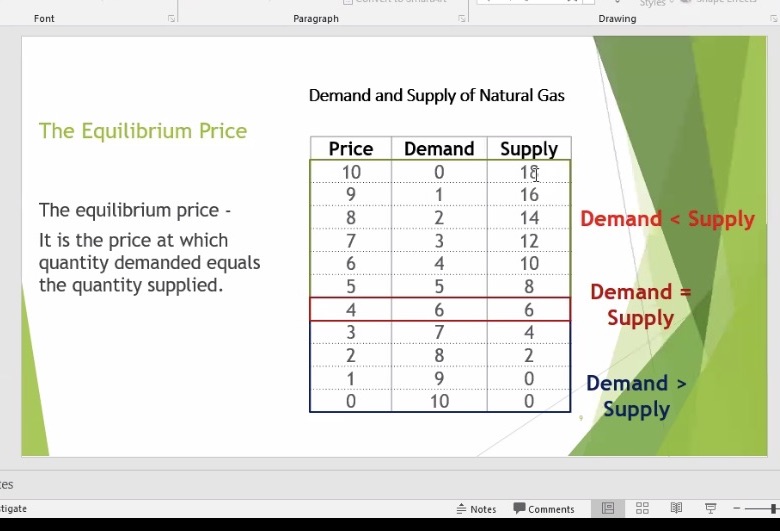Select the Demand column header cell
780x531 pixels.
coord(439,148)
